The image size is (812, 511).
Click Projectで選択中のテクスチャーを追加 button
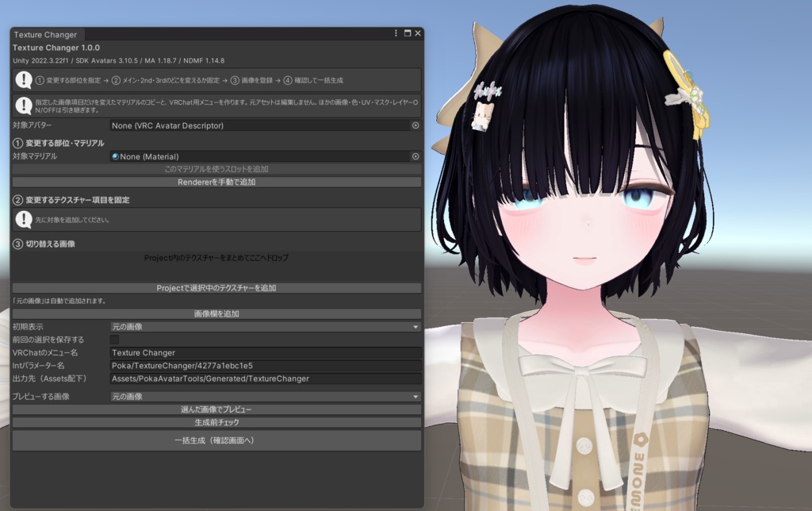216,287
